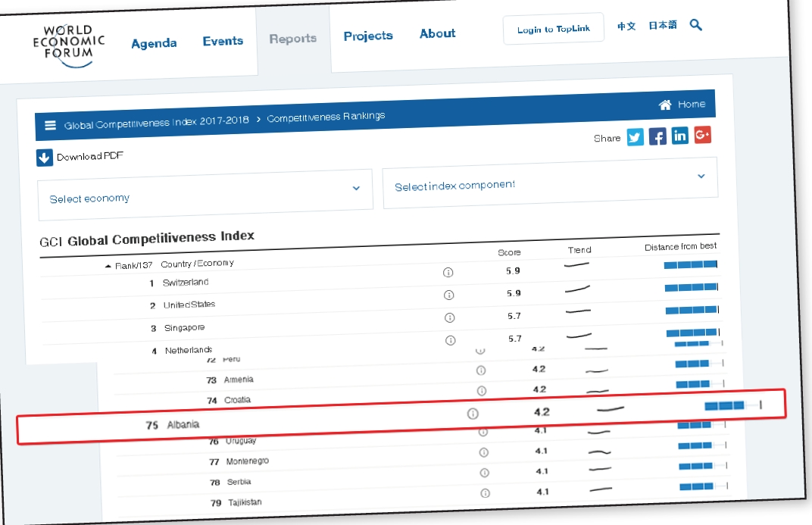Open the Agenda menu item

click(x=154, y=43)
